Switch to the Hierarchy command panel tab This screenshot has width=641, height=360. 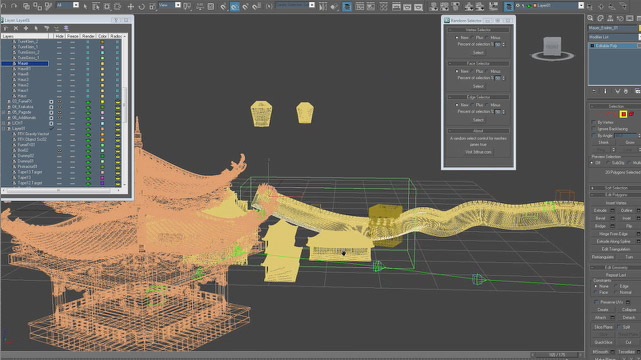pyautogui.click(x=610, y=18)
